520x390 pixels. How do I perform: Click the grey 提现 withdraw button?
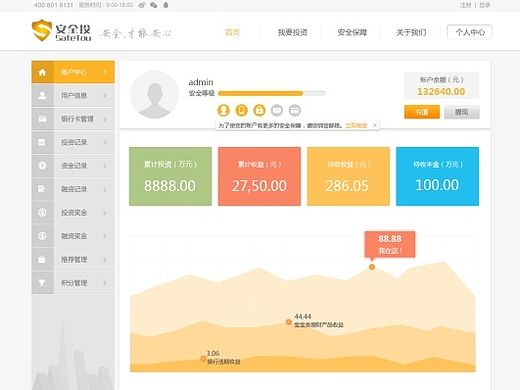click(x=462, y=112)
